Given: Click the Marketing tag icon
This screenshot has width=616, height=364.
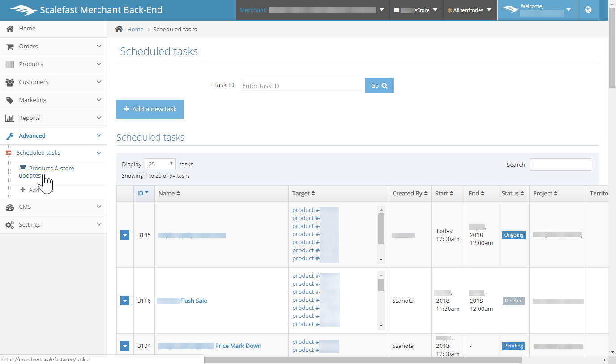Looking at the screenshot, I should pos(9,100).
